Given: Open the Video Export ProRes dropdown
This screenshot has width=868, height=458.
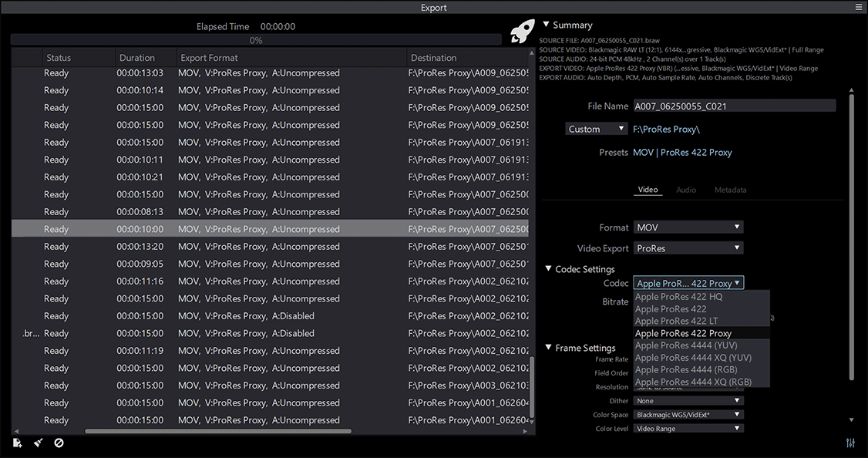Looking at the screenshot, I should (x=688, y=248).
